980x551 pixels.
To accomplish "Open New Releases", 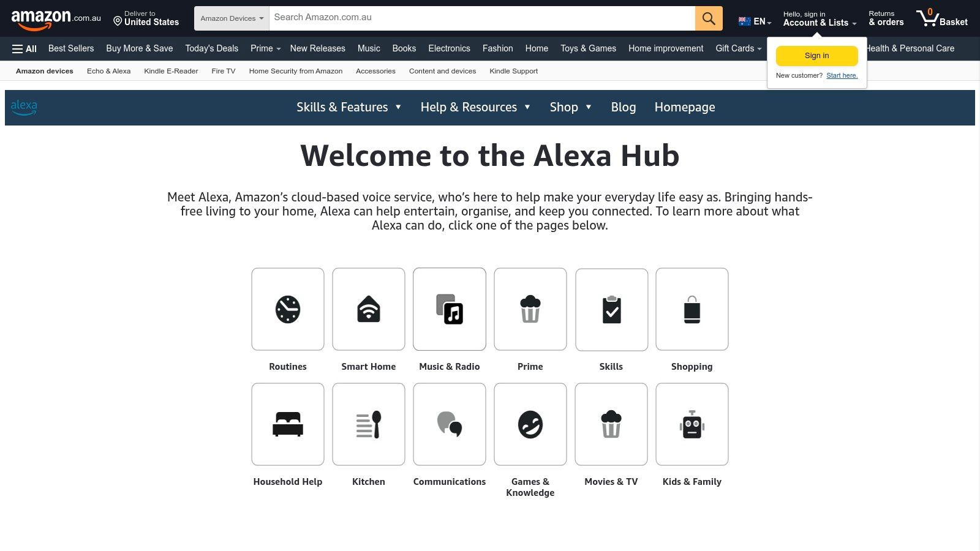I will click(318, 48).
